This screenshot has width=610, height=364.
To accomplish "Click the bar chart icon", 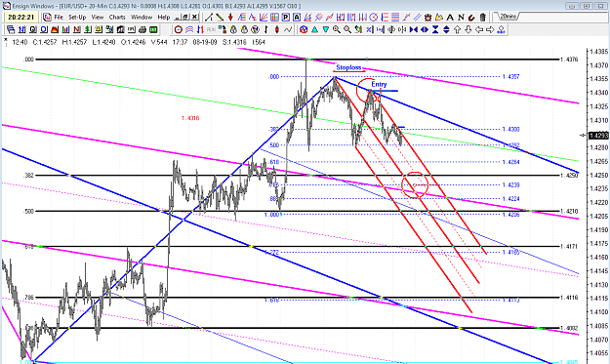I will (x=65, y=29).
